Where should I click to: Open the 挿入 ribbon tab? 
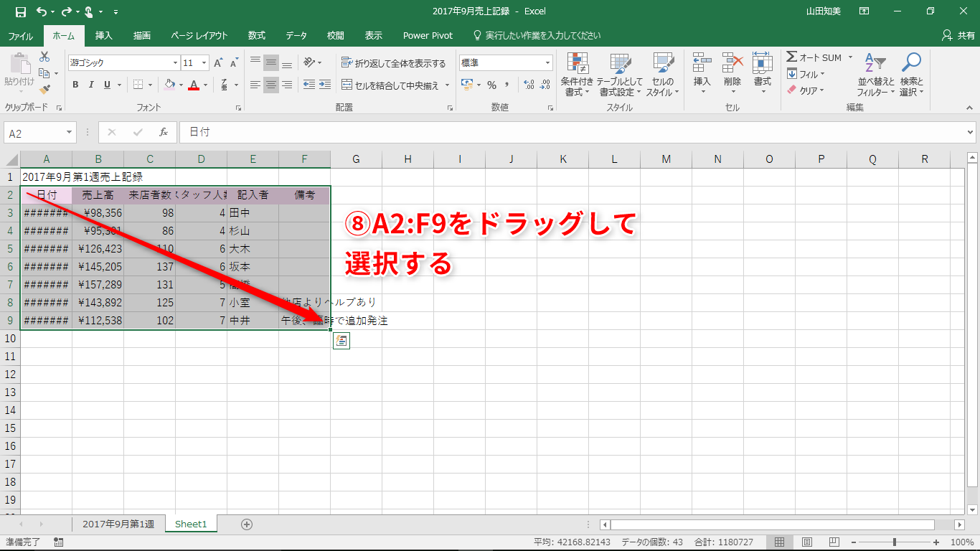[x=104, y=36]
